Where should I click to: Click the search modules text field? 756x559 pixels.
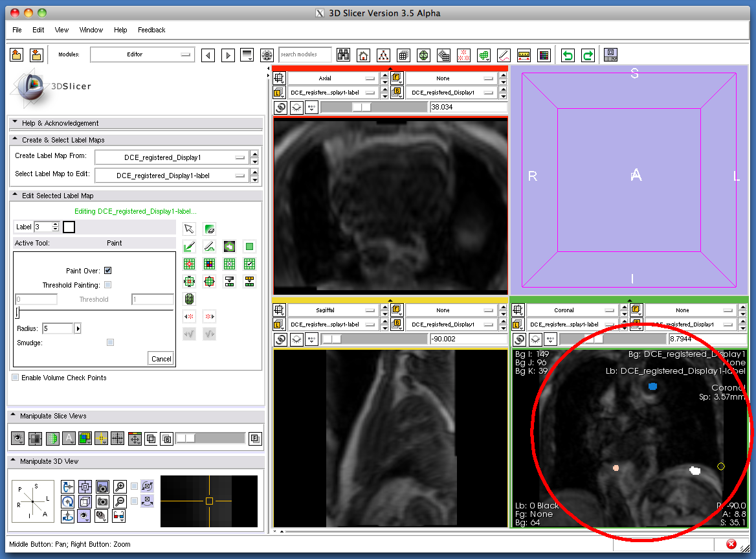305,55
